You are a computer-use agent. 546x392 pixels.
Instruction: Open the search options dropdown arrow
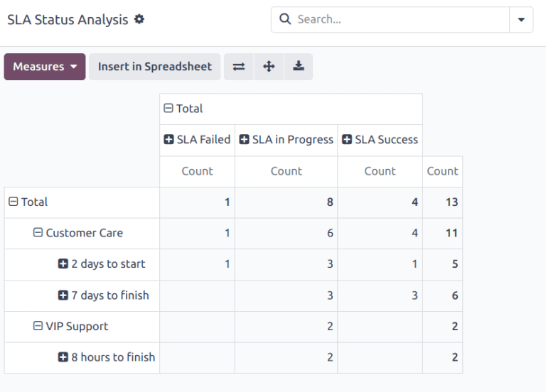pos(521,20)
